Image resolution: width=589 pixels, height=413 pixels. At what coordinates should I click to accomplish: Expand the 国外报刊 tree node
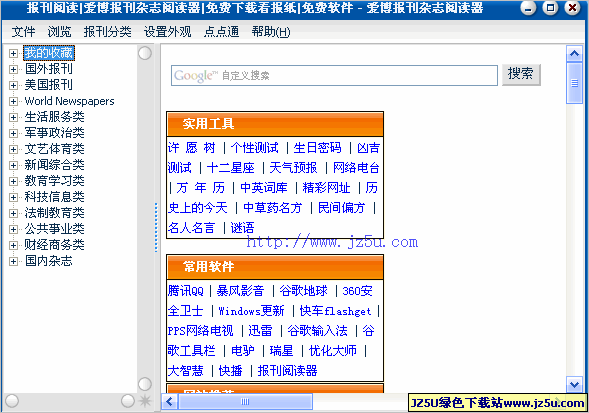tap(13, 70)
